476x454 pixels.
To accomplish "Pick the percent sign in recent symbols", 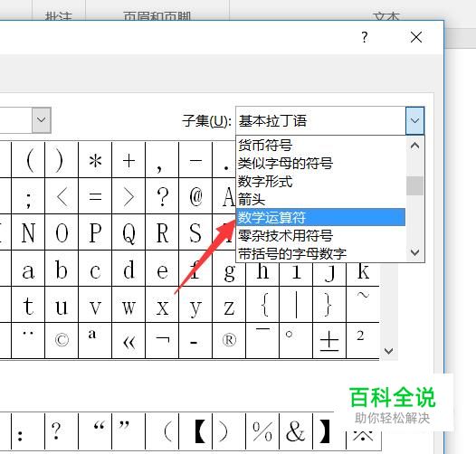I will [x=262, y=430].
